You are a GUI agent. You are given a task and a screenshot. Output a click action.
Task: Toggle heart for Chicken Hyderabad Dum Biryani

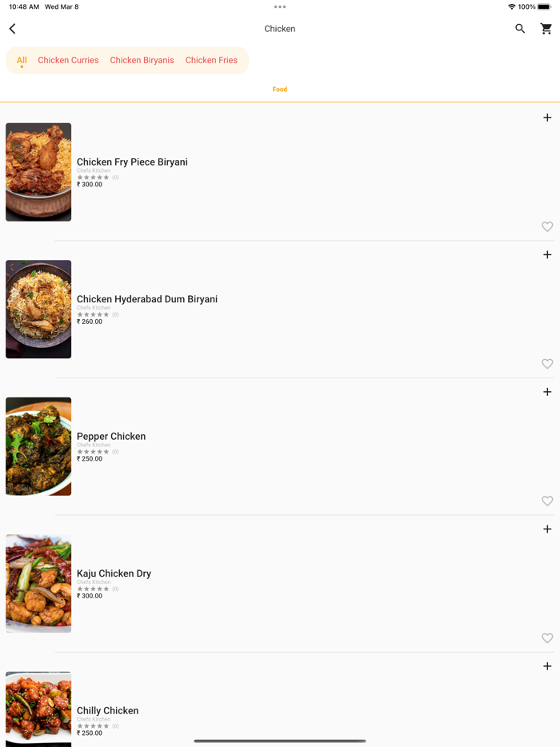(547, 364)
